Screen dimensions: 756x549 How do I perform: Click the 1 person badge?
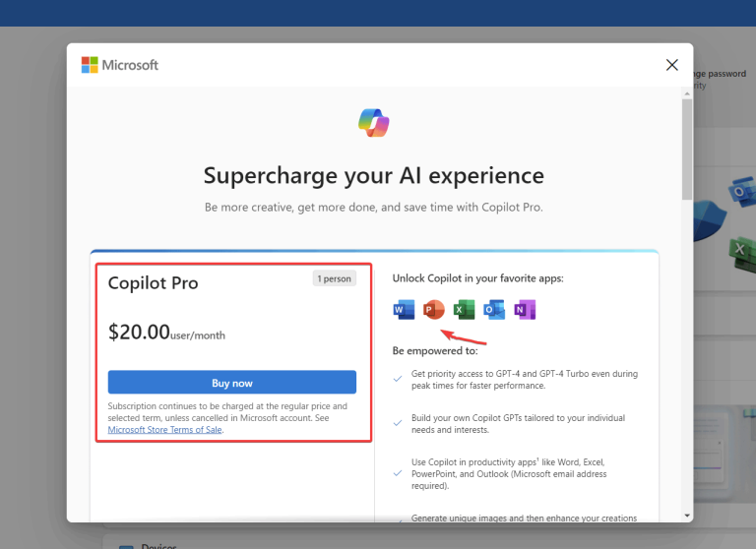pyautogui.click(x=334, y=278)
